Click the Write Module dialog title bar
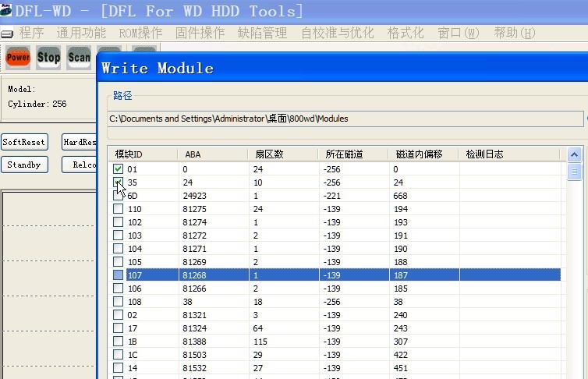Viewport: 588px width, 379px height. [x=342, y=68]
